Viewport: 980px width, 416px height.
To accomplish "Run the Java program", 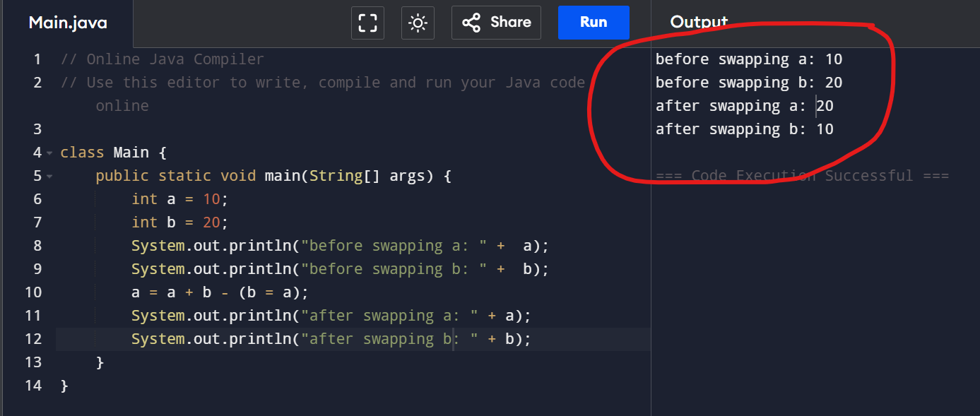I will pyautogui.click(x=593, y=22).
